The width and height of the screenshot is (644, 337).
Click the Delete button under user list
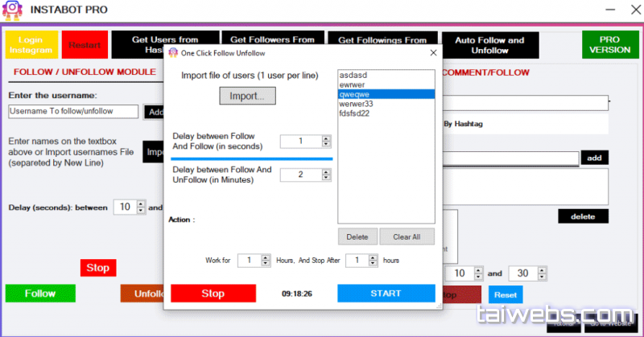(357, 236)
